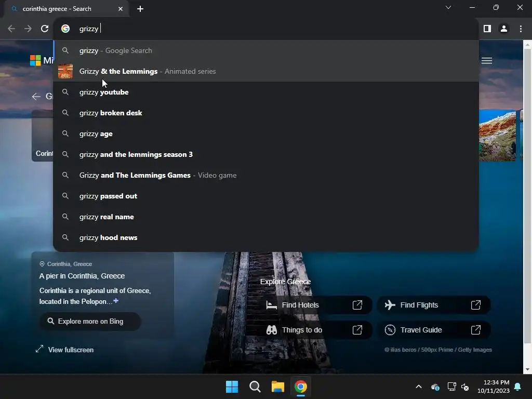Select Grizzy and The Lemmings Games suggestion
The image size is (532, 399).
[x=265, y=176]
